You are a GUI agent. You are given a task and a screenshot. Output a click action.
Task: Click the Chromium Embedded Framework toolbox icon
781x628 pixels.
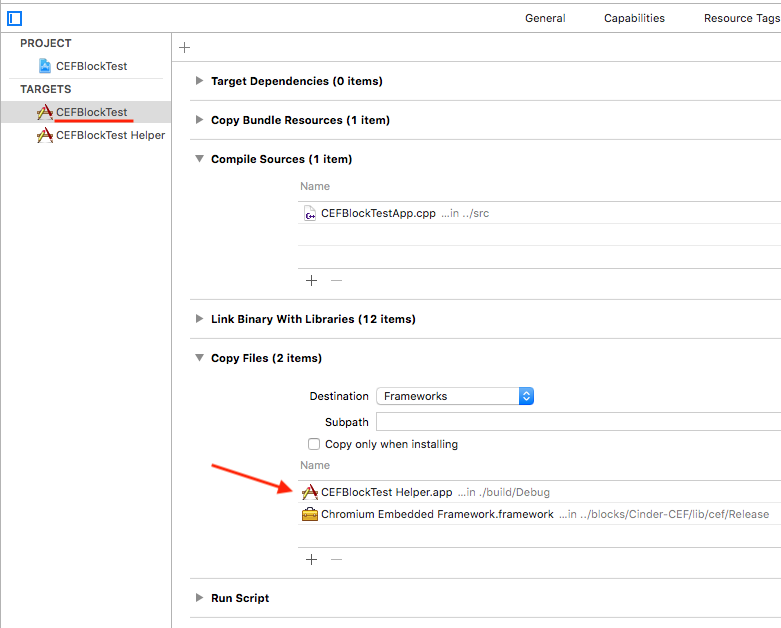(x=310, y=514)
